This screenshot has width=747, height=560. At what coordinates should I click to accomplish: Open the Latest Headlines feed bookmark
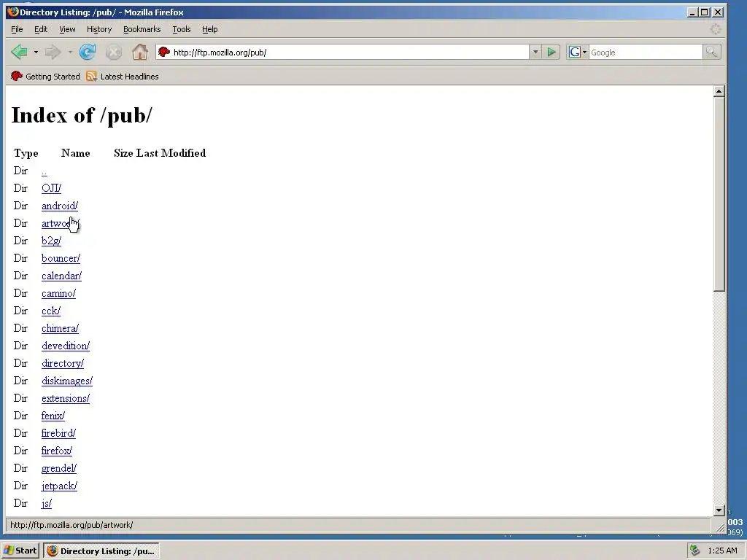(x=123, y=76)
